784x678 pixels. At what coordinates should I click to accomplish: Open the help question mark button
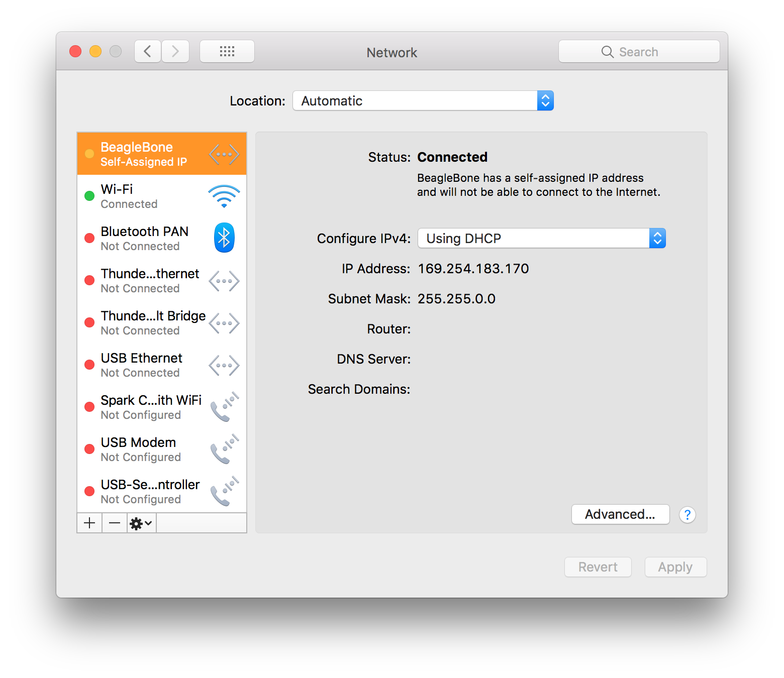(687, 515)
